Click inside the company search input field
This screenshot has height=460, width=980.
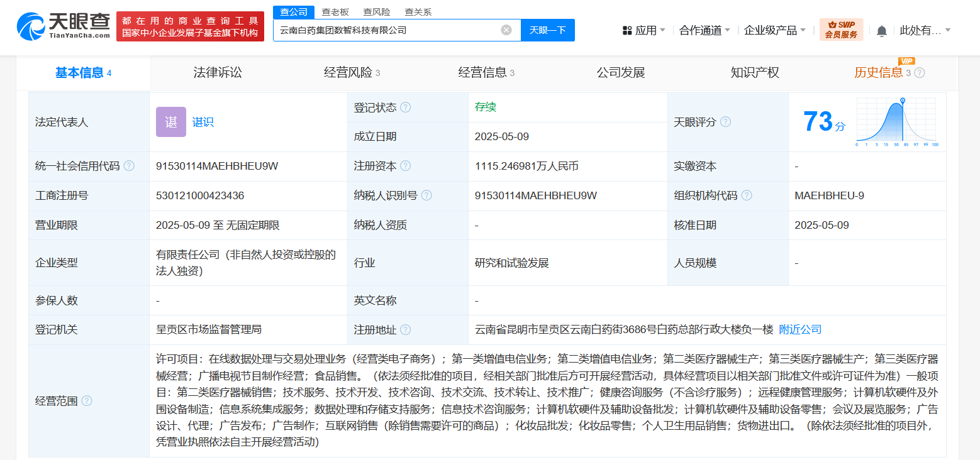click(x=384, y=30)
